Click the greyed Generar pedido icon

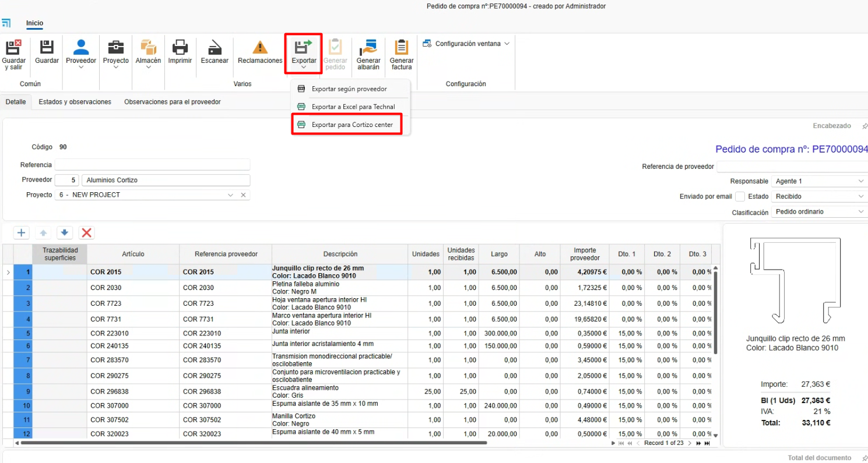(x=335, y=47)
